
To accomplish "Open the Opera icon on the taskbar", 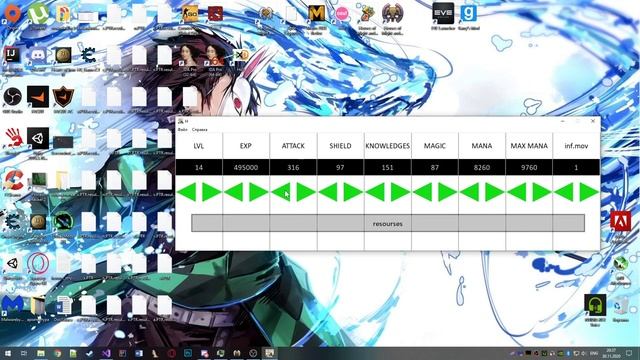I will coord(171,353).
